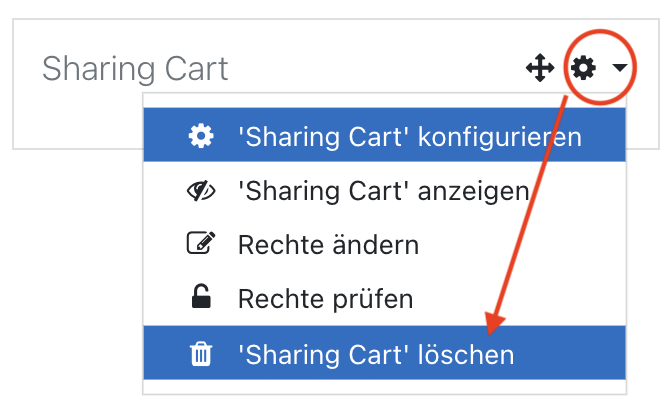
Task: Click the edit pencil icon
Action: tap(201, 243)
